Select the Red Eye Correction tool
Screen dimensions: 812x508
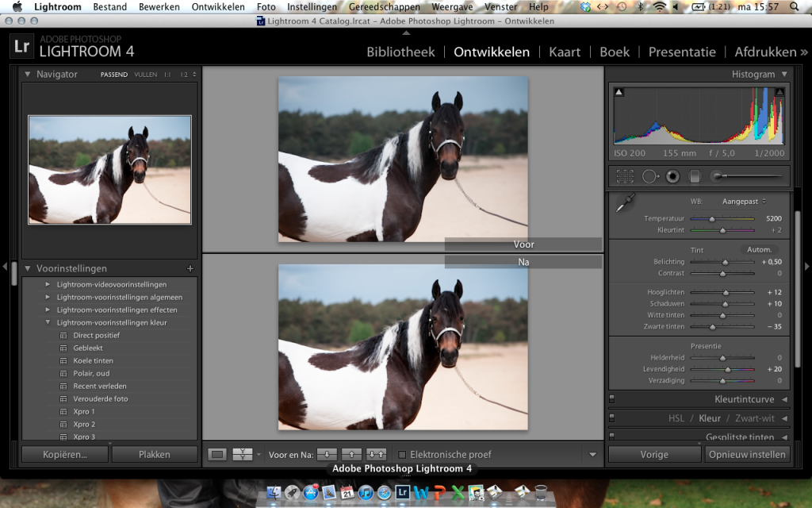(672, 177)
